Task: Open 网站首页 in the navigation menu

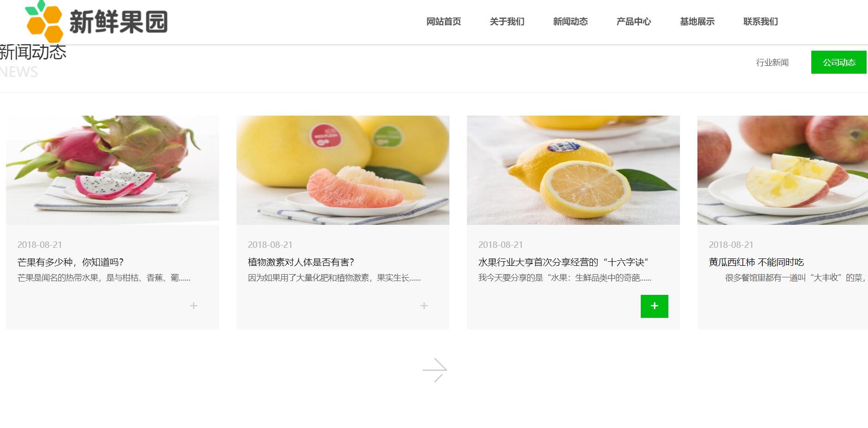Action: [x=443, y=22]
